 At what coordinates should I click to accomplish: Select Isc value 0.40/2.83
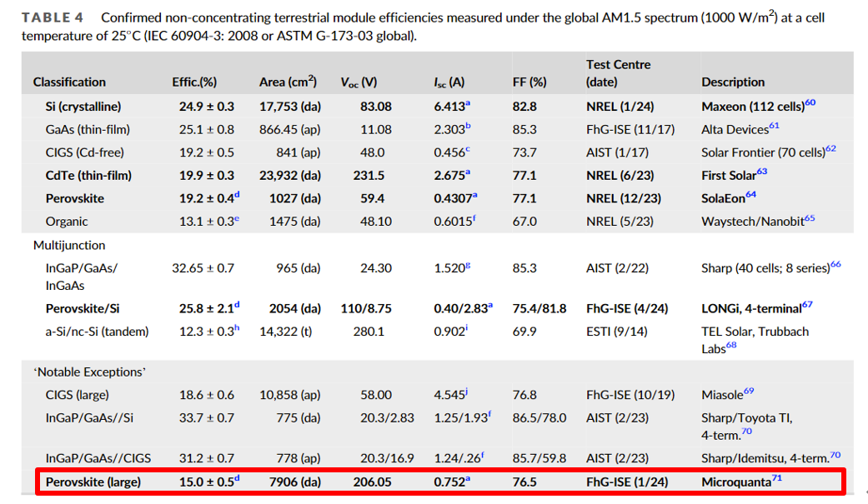(x=460, y=308)
